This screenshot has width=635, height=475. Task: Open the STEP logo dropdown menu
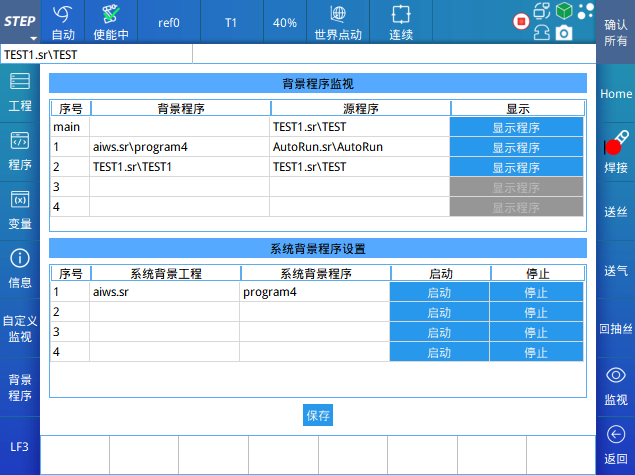20,21
